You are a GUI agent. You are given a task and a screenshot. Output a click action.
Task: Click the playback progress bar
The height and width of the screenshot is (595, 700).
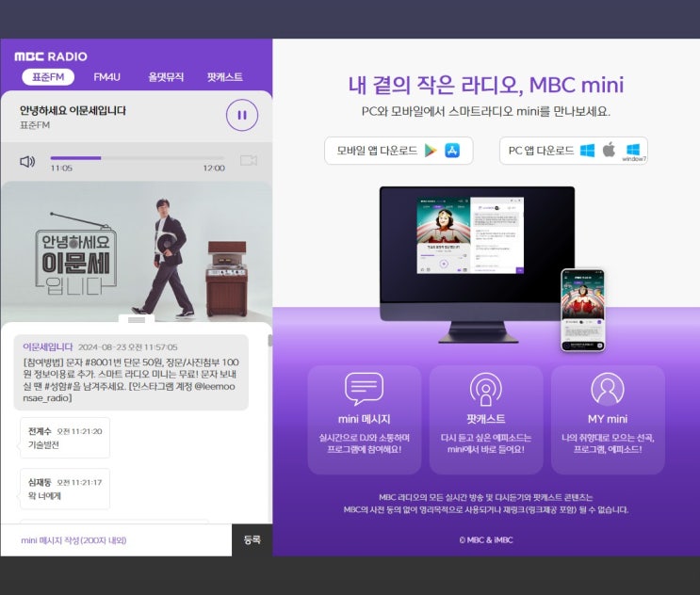pos(137,158)
